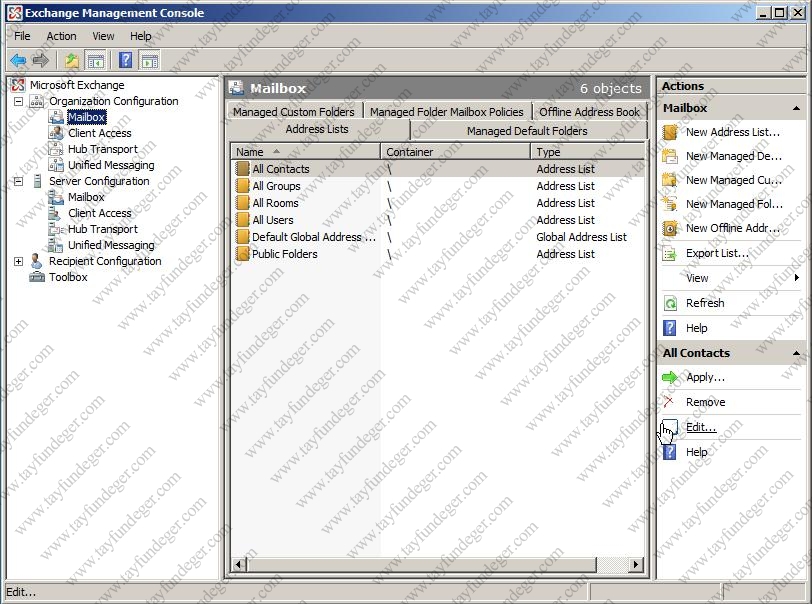Image resolution: width=812 pixels, height=604 pixels.
Task: Click the All Rooms address list icon
Action: tap(242, 203)
